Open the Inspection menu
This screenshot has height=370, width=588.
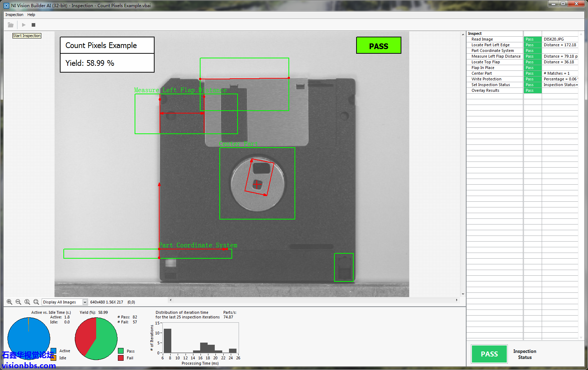pyautogui.click(x=14, y=15)
